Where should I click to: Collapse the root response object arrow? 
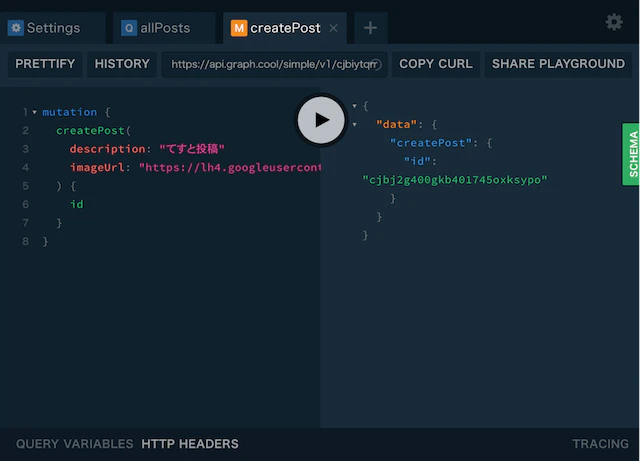[x=354, y=106]
